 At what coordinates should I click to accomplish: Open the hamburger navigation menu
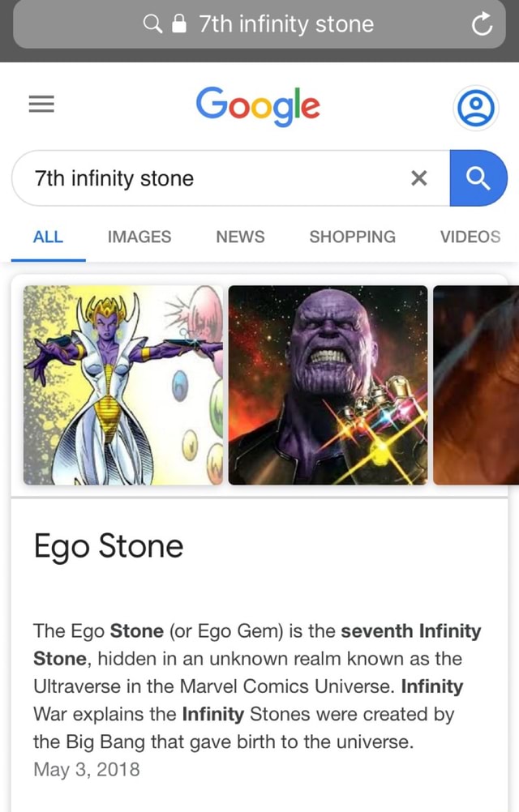41,104
